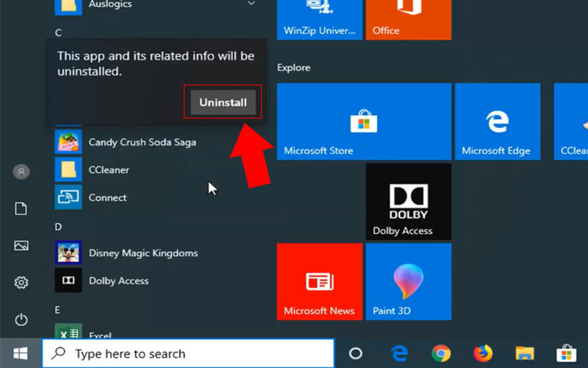Click the user account icon in sidebar
This screenshot has width=588, height=368.
[x=21, y=172]
